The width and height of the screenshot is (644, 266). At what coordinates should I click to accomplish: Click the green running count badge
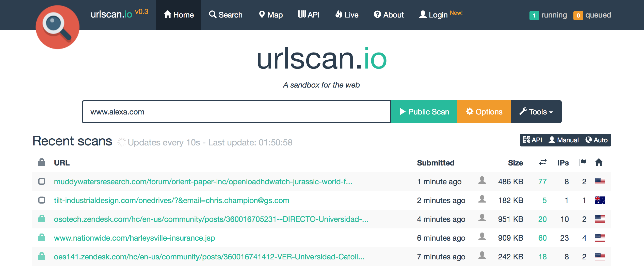pos(534,15)
